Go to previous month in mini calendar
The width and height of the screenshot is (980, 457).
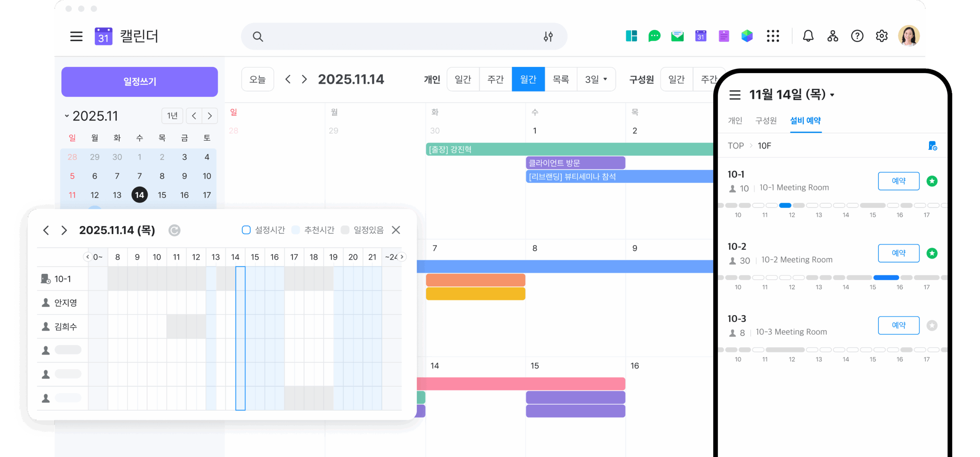pos(194,116)
